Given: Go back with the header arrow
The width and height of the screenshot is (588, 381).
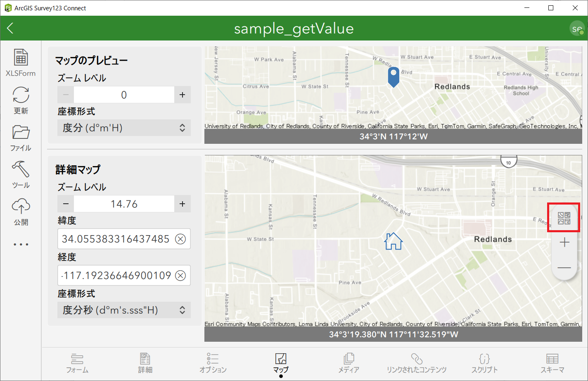Looking at the screenshot, I should coord(10,28).
